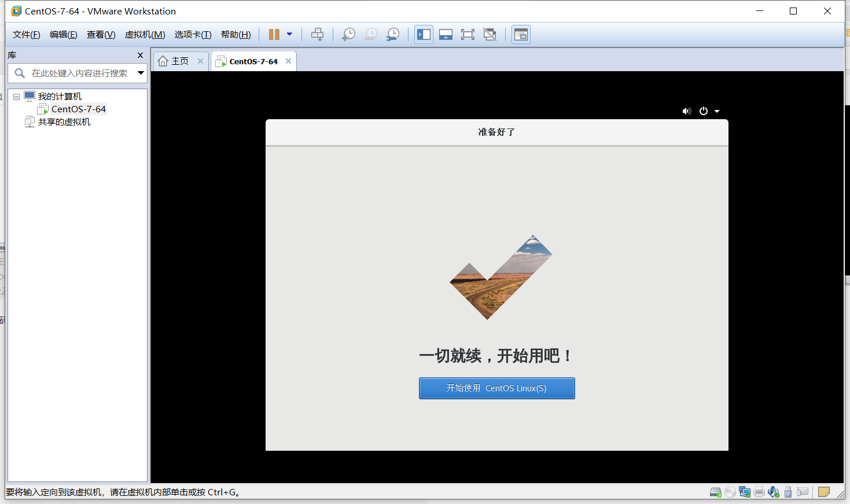
Task: Toggle the library sidebar view
Action: click(424, 35)
